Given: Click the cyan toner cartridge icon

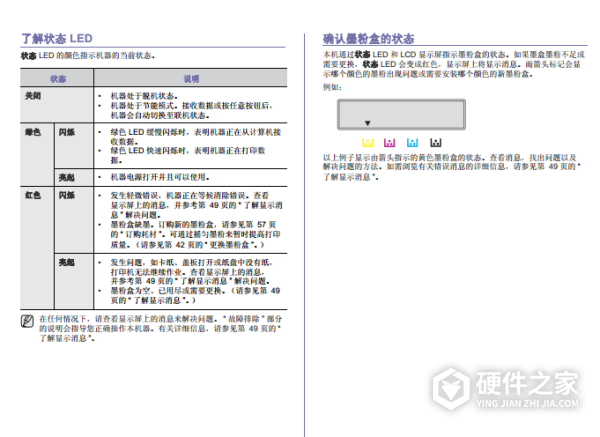Looking at the screenshot, I should pos(412,143).
